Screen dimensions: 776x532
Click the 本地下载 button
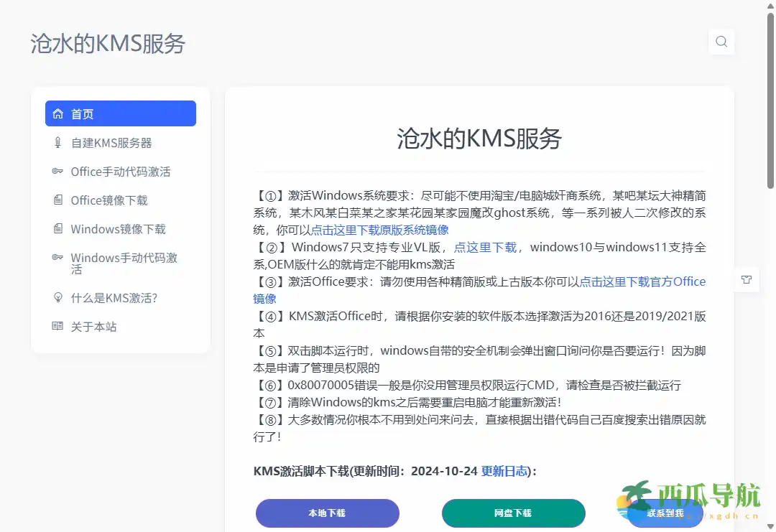click(x=327, y=513)
